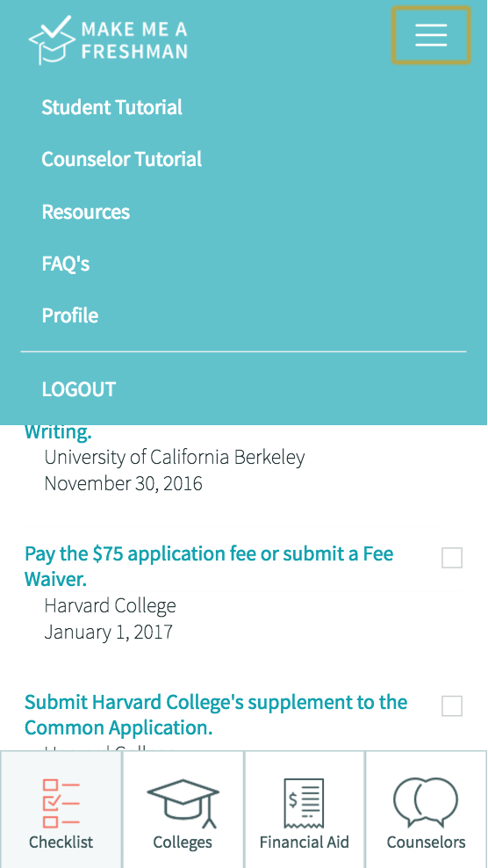Click the November 30, 2016 due date
This screenshot has width=488, height=868.
pos(124,483)
